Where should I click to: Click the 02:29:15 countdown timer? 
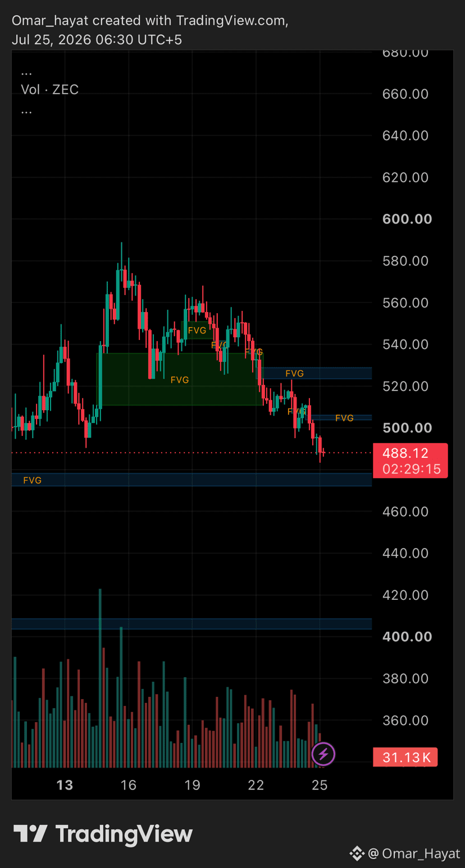(x=412, y=469)
